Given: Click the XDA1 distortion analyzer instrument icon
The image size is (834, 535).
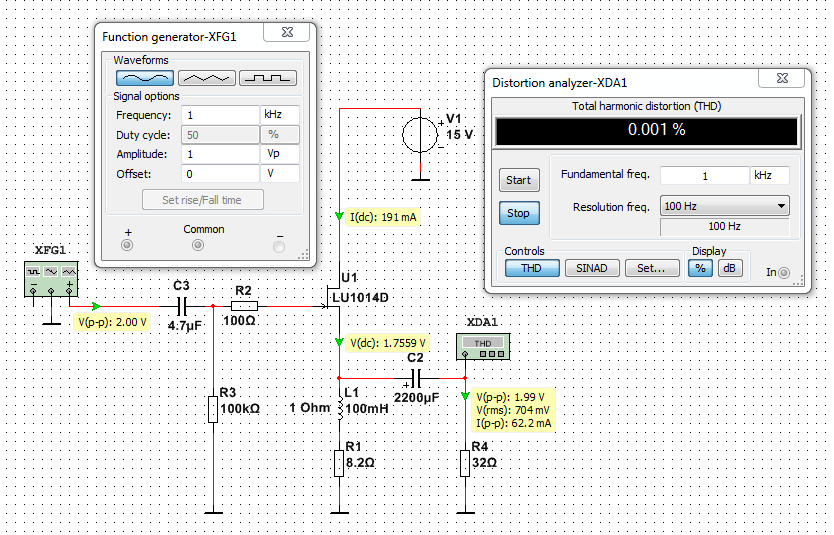Looking at the screenshot, I should 483,346.
